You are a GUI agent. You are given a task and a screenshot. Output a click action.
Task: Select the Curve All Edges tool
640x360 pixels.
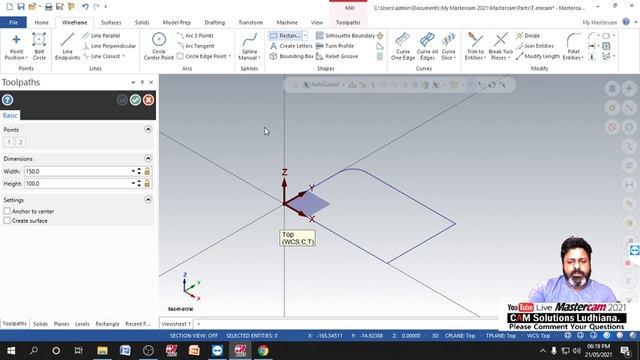click(427, 47)
